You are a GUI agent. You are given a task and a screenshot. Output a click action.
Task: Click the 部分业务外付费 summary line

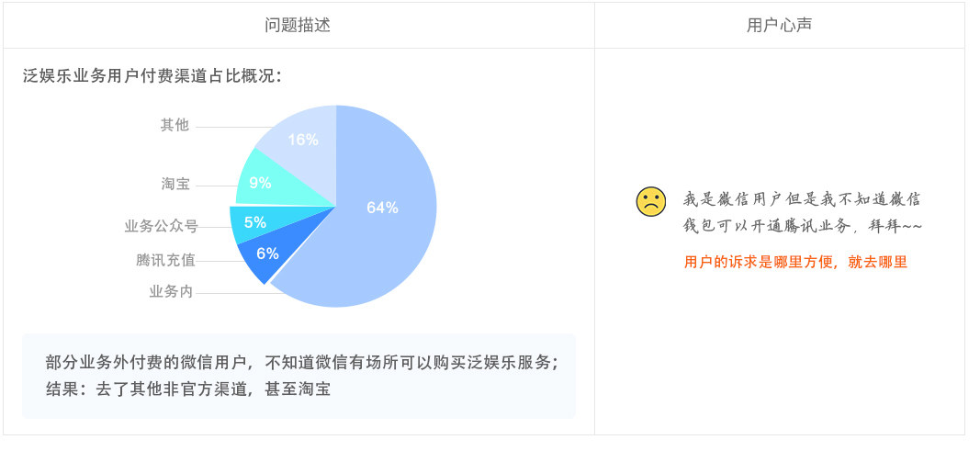[302, 362]
